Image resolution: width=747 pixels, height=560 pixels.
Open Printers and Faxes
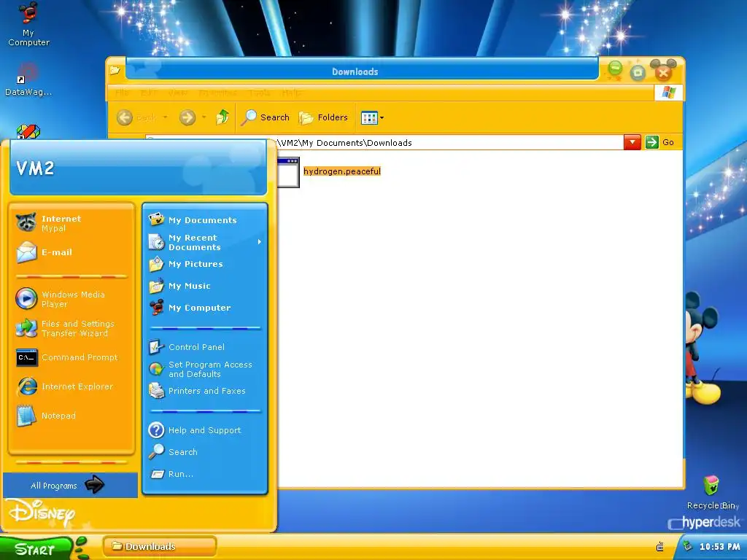tap(205, 391)
